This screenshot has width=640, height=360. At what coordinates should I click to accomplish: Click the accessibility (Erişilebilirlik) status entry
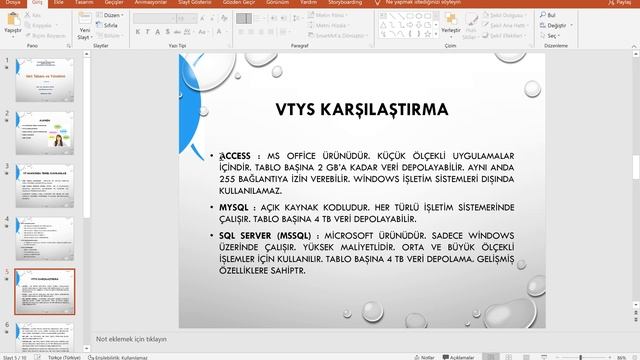click(118, 357)
